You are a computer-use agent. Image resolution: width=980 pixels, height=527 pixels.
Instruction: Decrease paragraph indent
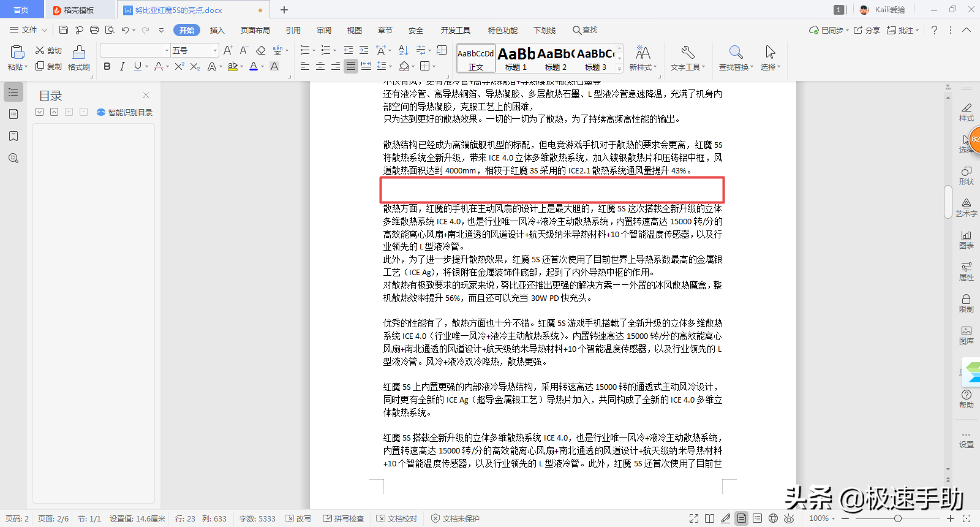[349, 50]
